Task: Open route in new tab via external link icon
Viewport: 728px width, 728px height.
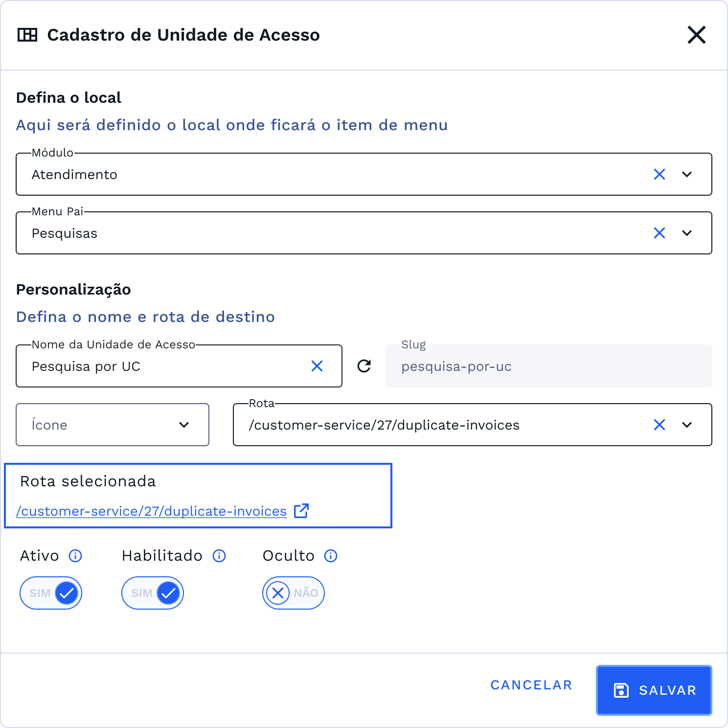Action: [302, 510]
